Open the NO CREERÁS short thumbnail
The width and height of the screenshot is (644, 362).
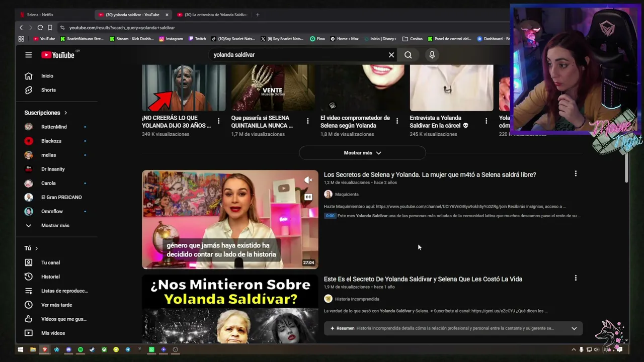(184, 87)
